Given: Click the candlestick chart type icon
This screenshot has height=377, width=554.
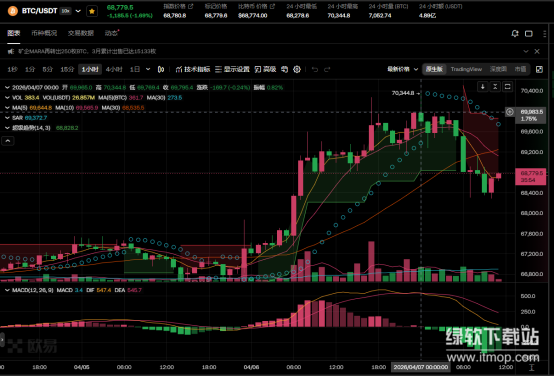Looking at the screenshot, I should click(161, 69).
